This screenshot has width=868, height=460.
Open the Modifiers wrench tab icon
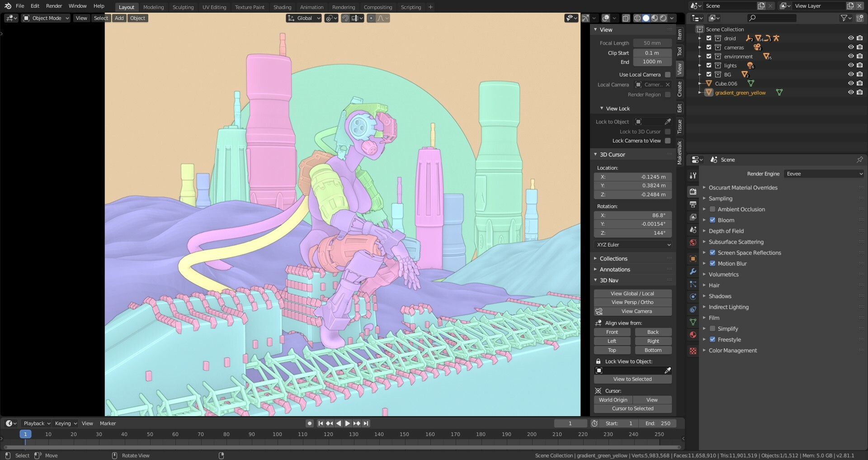(693, 271)
